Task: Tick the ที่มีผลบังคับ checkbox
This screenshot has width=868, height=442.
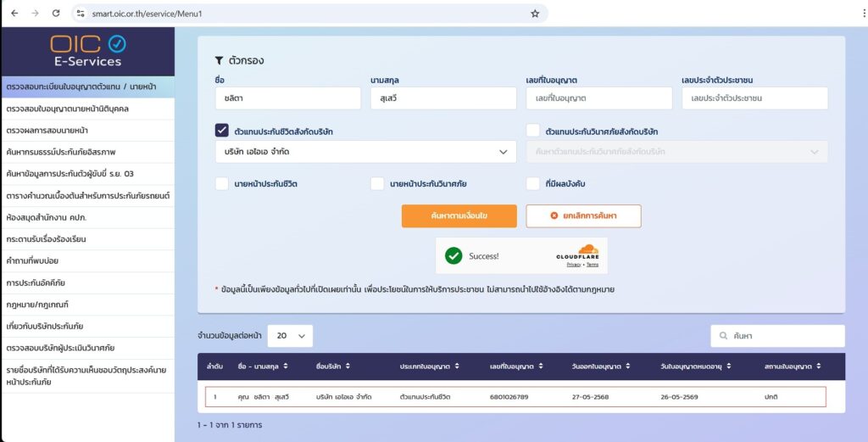Action: click(x=532, y=183)
